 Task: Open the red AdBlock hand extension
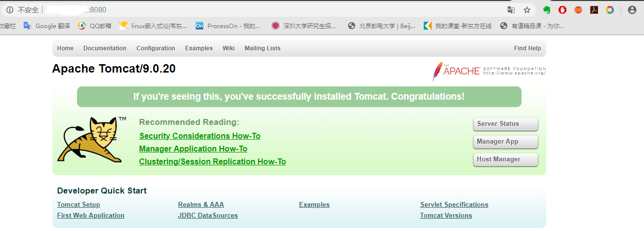pos(563,10)
